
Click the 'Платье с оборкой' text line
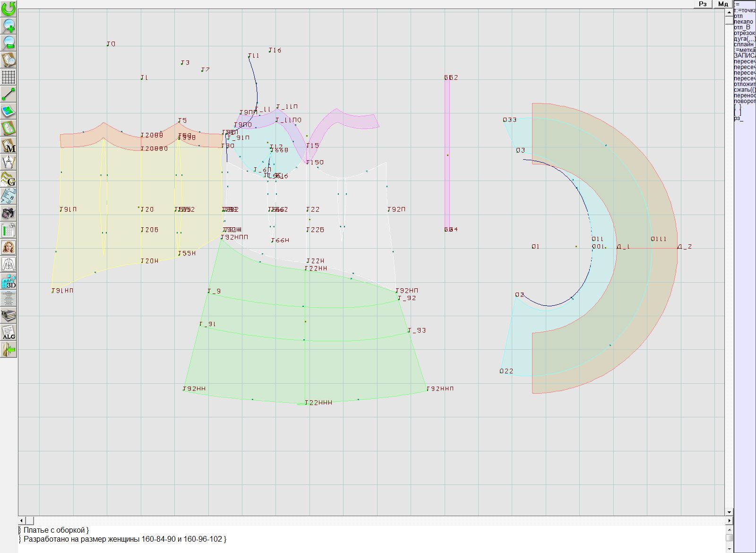tap(56, 530)
